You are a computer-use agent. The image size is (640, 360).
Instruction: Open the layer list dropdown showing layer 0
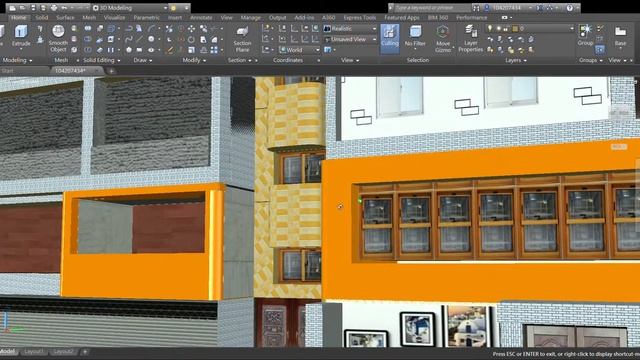click(x=531, y=29)
